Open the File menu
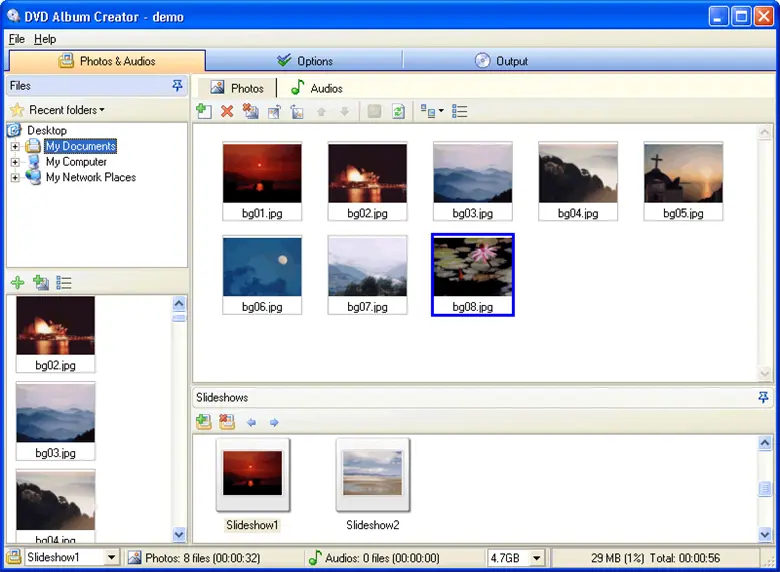 tap(16, 39)
